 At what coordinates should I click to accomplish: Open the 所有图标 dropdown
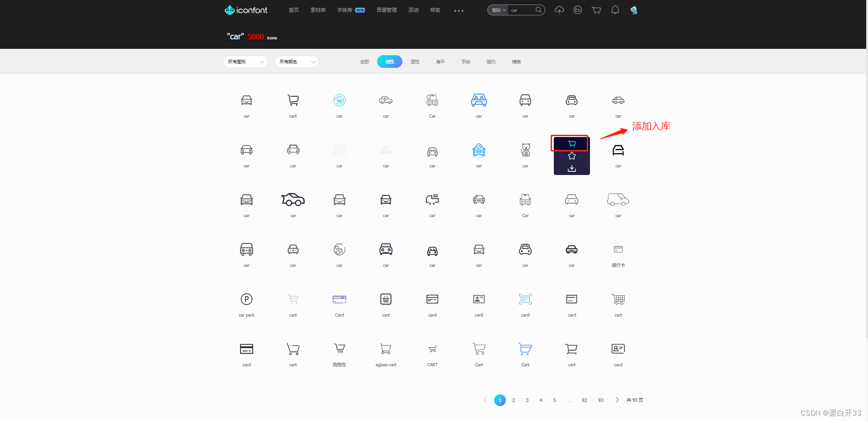245,61
